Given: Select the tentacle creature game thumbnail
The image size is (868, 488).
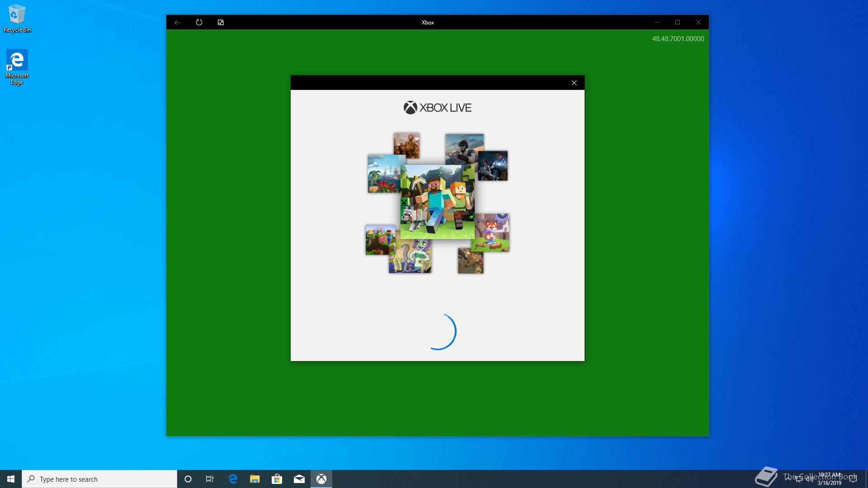Looking at the screenshot, I should (x=410, y=256).
